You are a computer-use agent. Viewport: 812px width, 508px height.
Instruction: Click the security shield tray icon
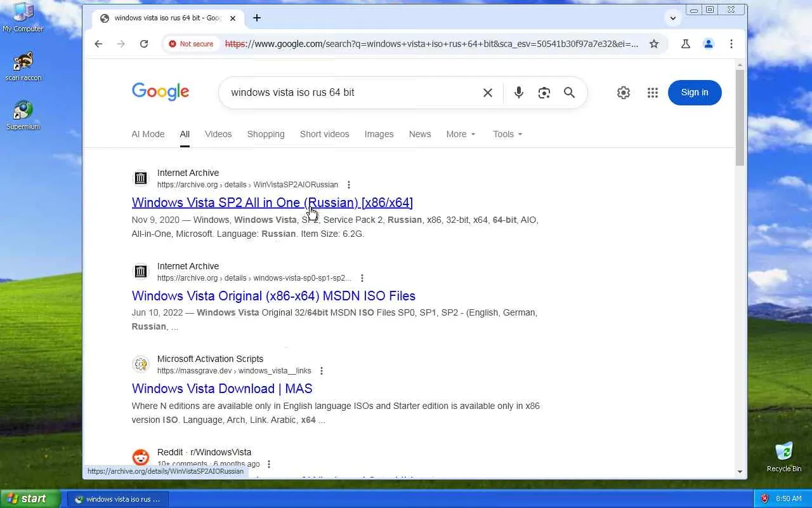764,499
